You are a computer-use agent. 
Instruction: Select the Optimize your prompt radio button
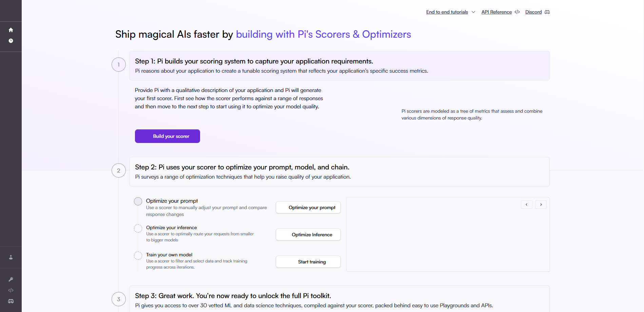point(138,201)
